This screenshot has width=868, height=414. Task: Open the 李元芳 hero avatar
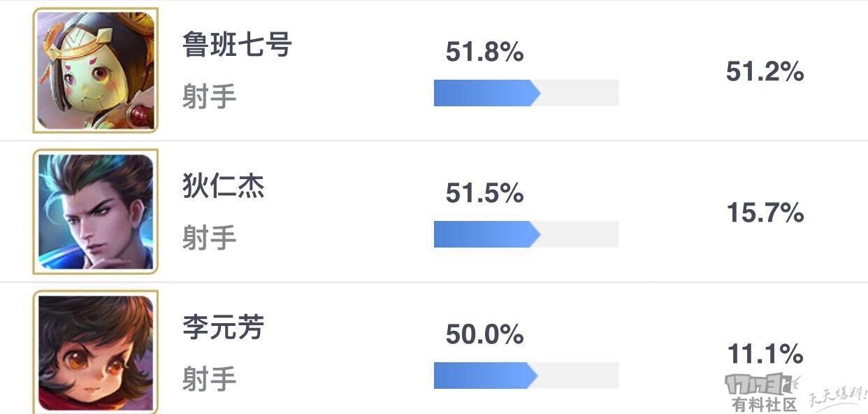(96, 352)
